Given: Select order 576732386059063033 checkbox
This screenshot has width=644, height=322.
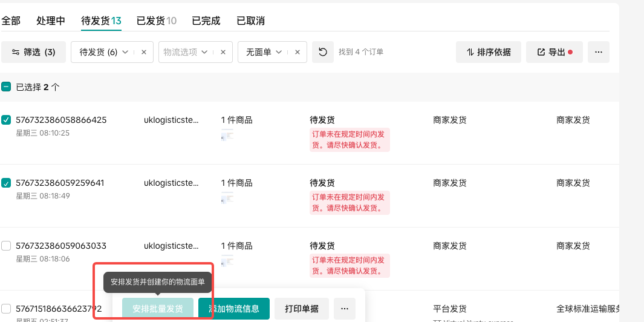Looking at the screenshot, I should tap(6, 246).
